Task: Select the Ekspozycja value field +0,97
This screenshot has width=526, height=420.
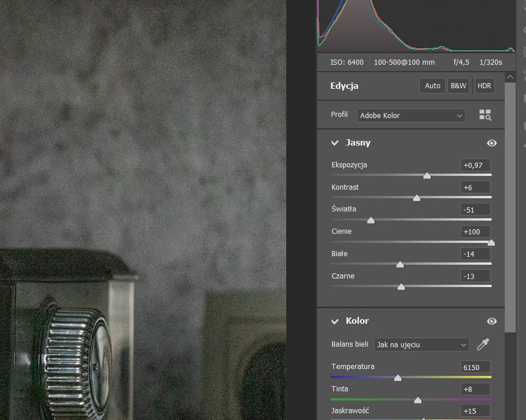Action: [476, 165]
